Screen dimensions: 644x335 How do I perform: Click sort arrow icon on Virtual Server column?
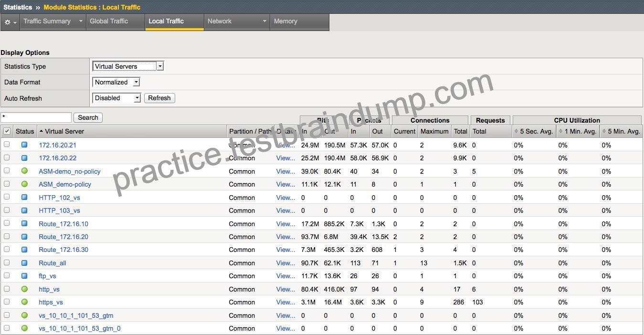41,131
